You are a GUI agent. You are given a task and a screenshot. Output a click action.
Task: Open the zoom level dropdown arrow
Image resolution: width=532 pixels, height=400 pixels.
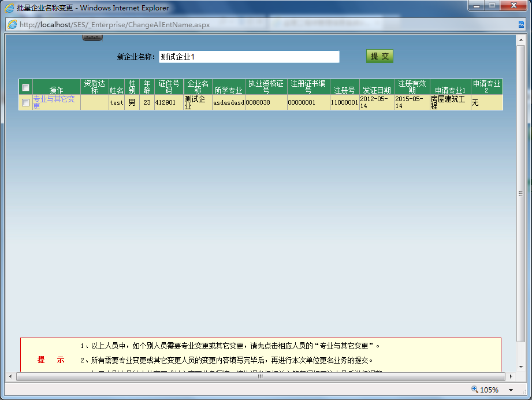(511, 390)
